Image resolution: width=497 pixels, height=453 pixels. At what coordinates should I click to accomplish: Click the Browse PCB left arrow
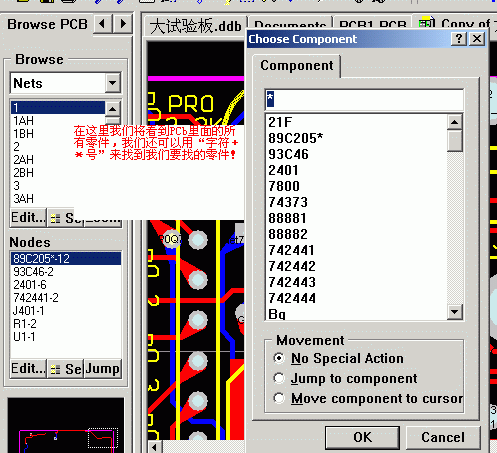(x=103, y=24)
